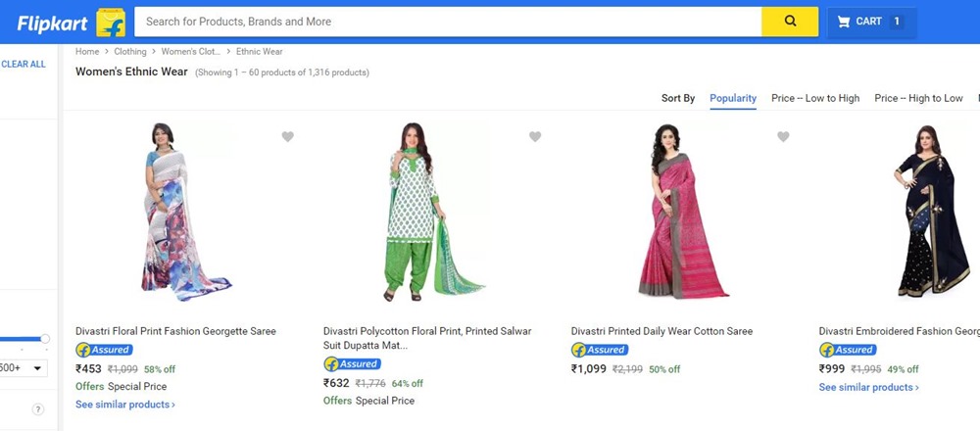980x431 pixels.
Task: Click Assured badge on Embroidered Fashion saree
Action: (848, 350)
